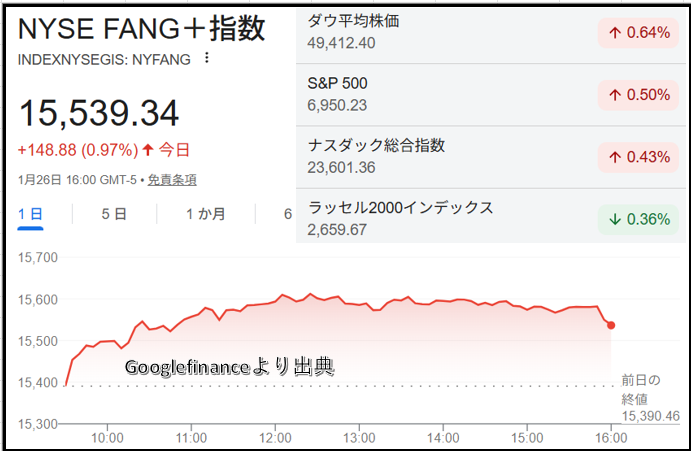Select the 1日 chart range tab
The image size is (691, 451).
pyautogui.click(x=30, y=214)
